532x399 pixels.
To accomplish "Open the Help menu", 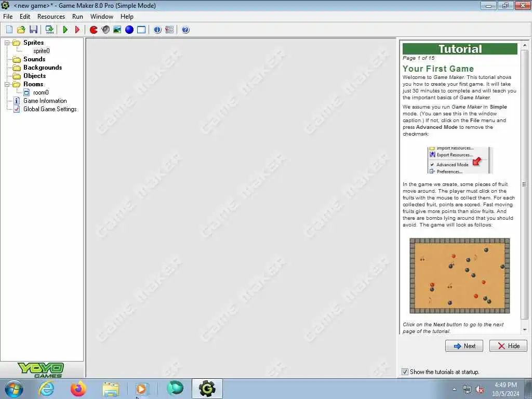I will click(x=127, y=17).
